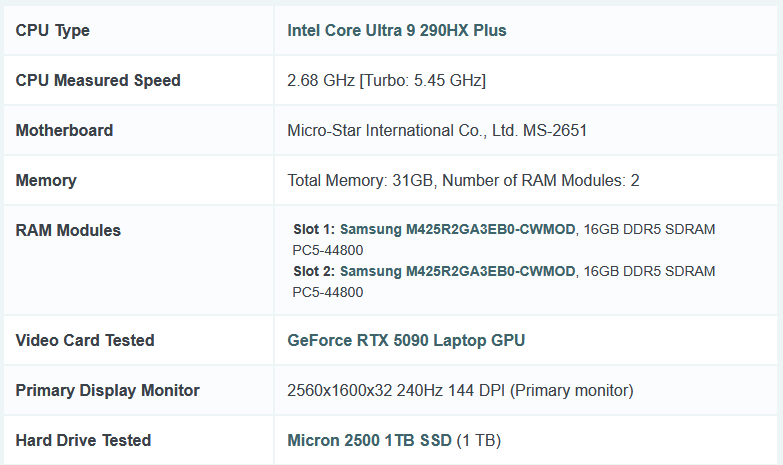The height and width of the screenshot is (465, 783).
Task: Open Slot 2 Samsung M425R2GA3EB0-CWMOD link
Action: 457,271
